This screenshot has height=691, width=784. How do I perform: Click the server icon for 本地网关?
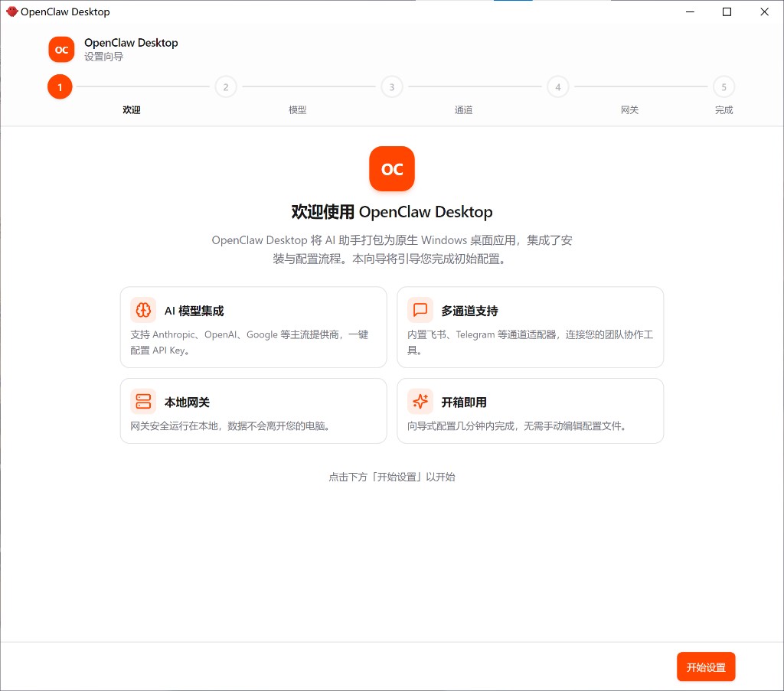coord(143,401)
